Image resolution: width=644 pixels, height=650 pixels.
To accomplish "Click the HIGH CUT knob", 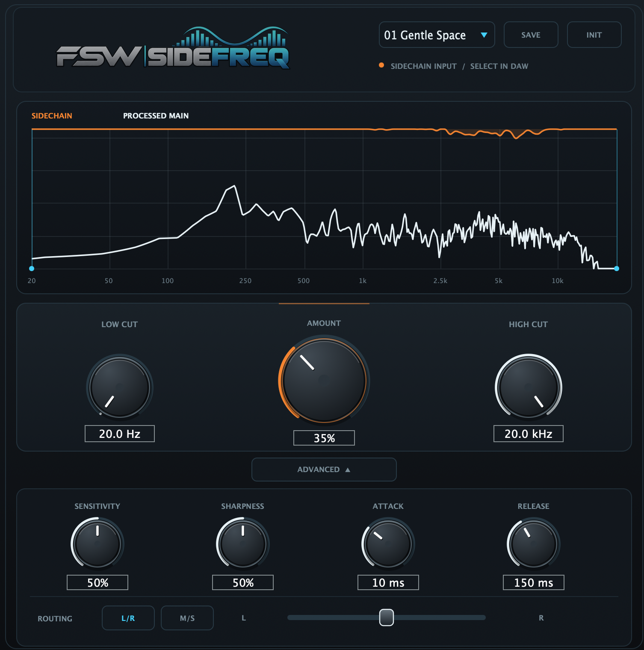I will pos(529,387).
